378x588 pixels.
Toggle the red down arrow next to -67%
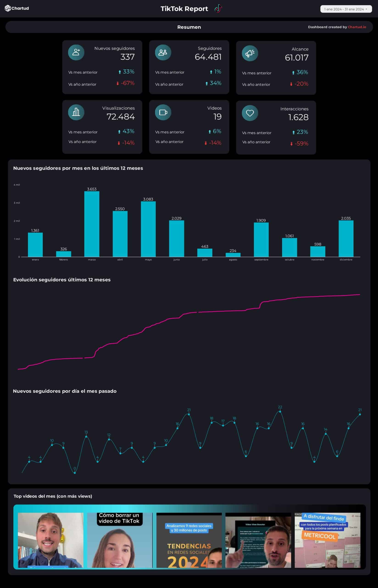click(x=118, y=83)
